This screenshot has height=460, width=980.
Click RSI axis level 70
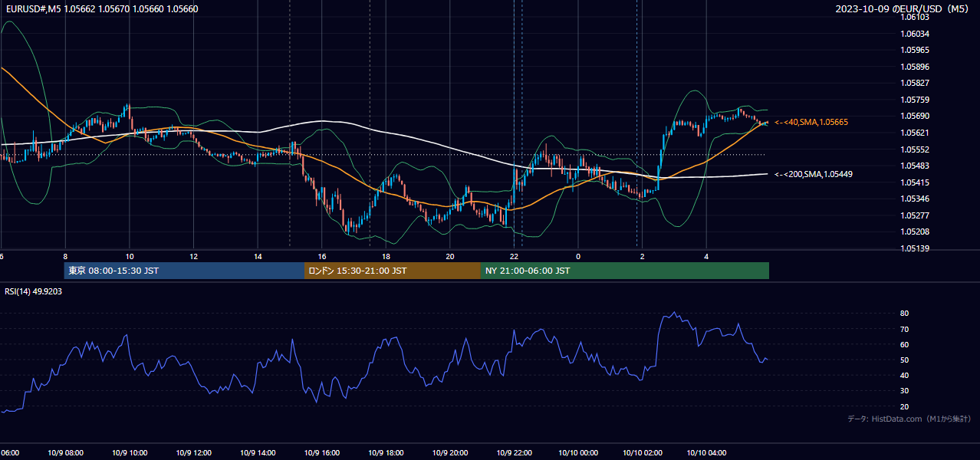coord(905,329)
